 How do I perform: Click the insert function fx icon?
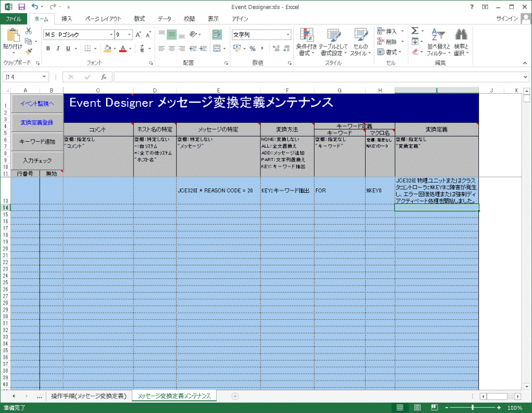pos(104,77)
